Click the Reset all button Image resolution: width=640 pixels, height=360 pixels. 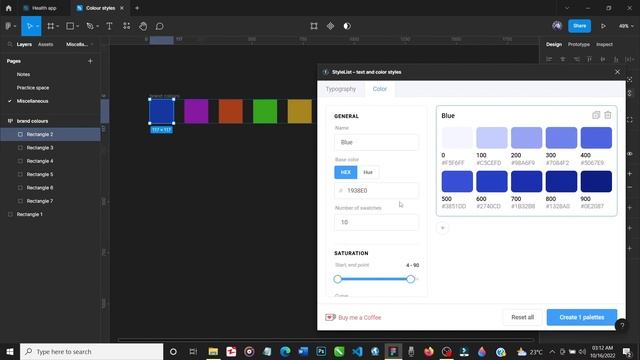(522, 317)
